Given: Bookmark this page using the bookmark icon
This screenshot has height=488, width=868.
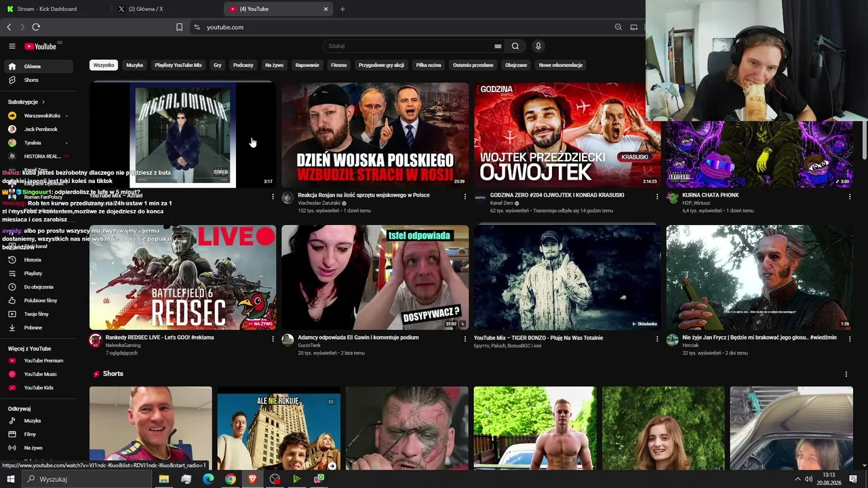Looking at the screenshot, I should tap(179, 27).
